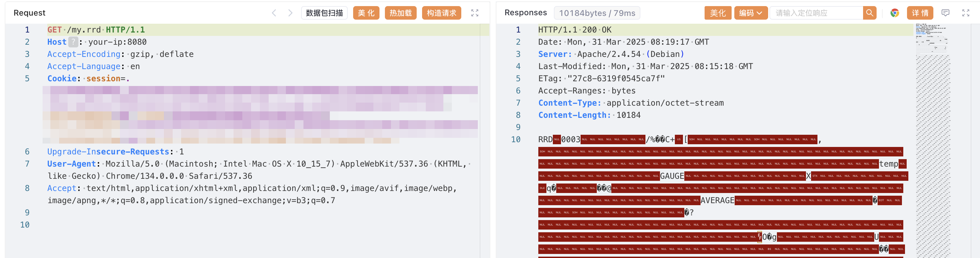Open response in browser via Chrome icon

pos(895,13)
